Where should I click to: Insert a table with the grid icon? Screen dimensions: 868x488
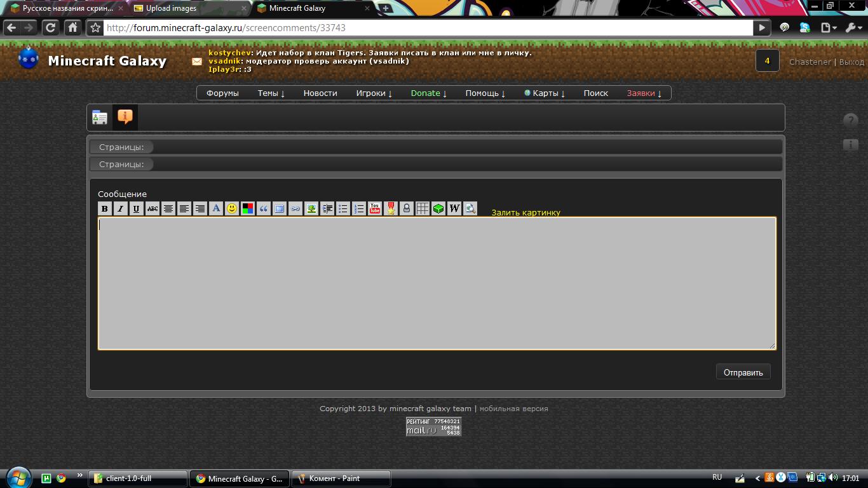pos(423,208)
